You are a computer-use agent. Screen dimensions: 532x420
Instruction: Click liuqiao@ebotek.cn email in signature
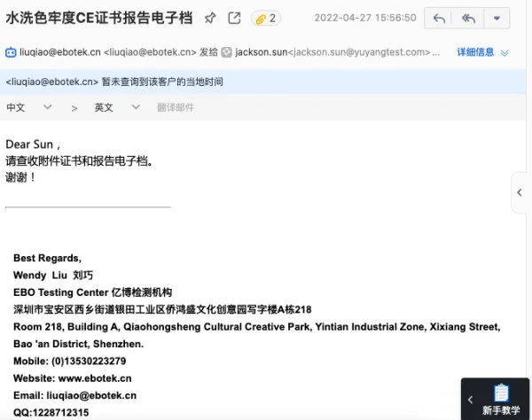(92, 395)
